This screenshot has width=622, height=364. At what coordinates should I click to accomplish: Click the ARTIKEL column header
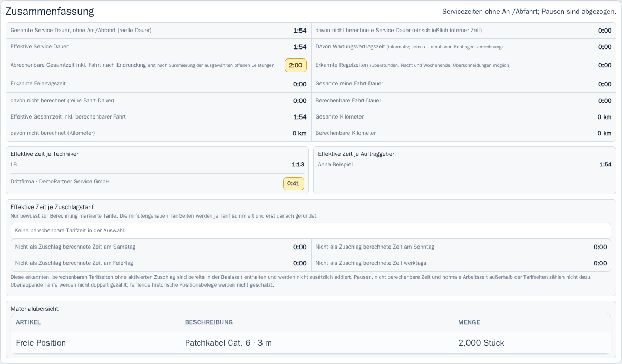[28, 322]
